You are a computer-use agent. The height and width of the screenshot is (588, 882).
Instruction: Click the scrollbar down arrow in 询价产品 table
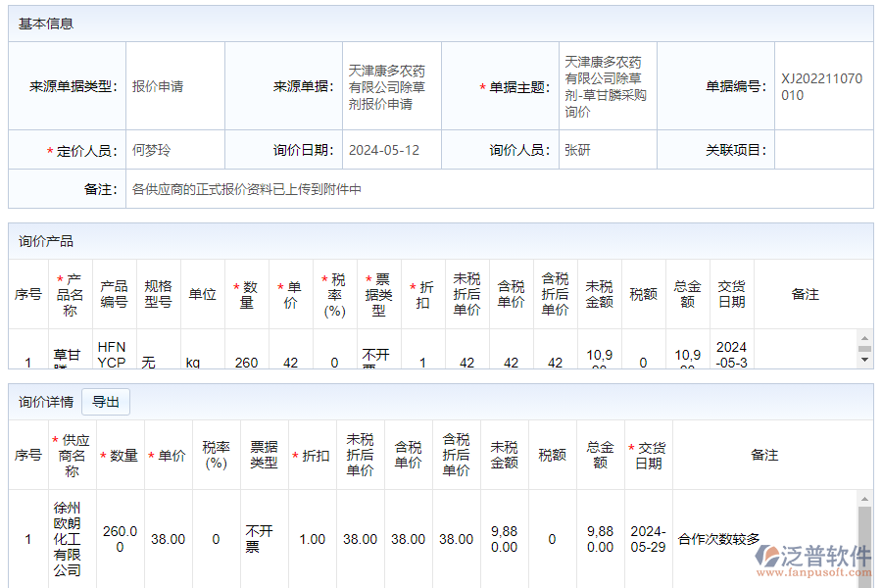863,360
